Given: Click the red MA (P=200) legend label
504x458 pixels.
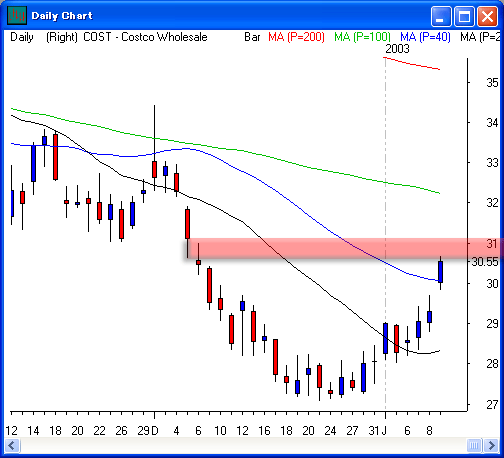Looking at the screenshot, I should point(296,37).
